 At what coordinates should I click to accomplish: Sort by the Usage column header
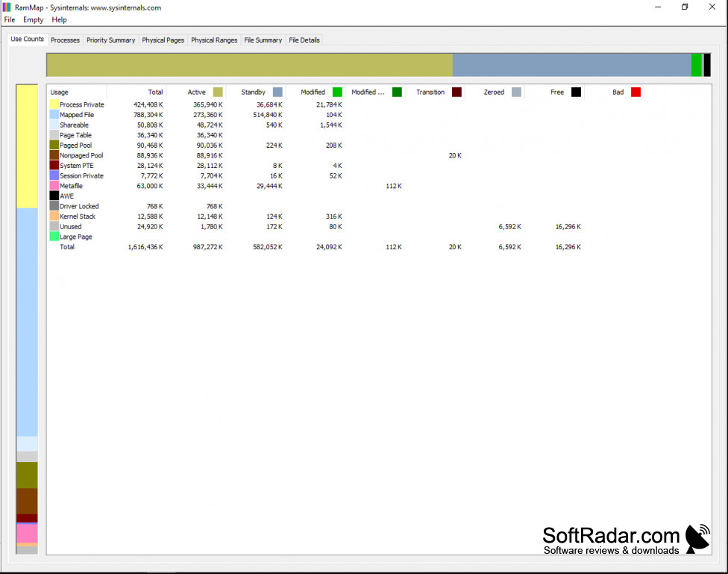[x=77, y=92]
